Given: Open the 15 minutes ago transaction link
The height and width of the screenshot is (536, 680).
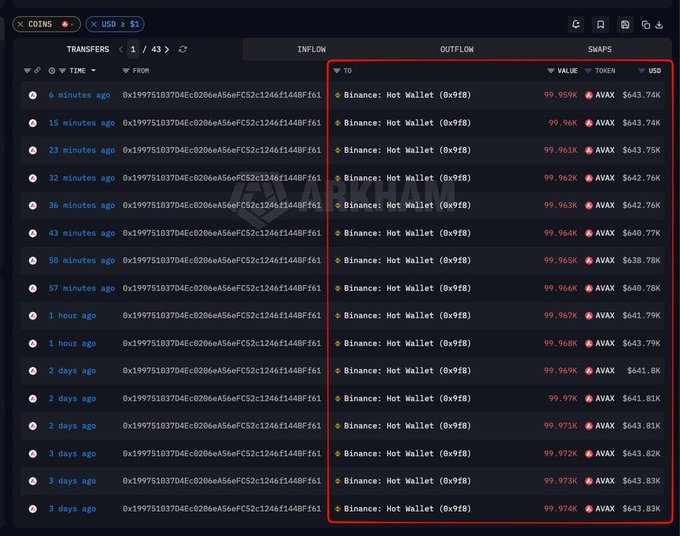Looking at the screenshot, I should click(82, 123).
